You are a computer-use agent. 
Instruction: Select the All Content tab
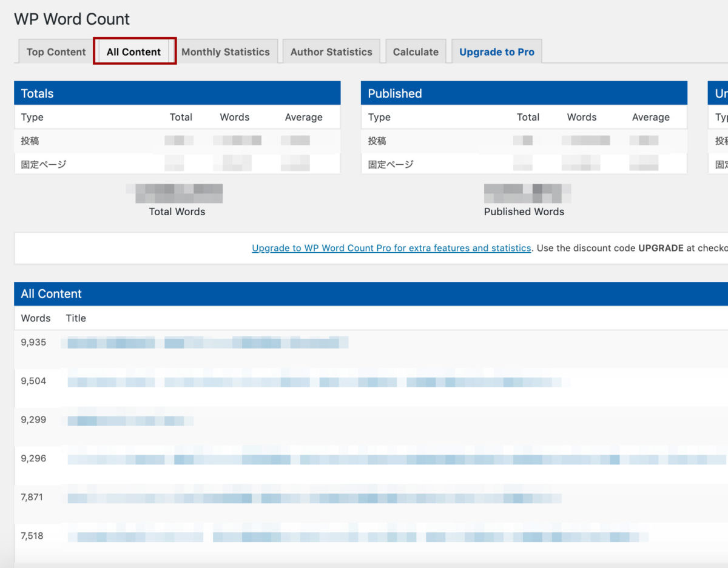point(133,52)
